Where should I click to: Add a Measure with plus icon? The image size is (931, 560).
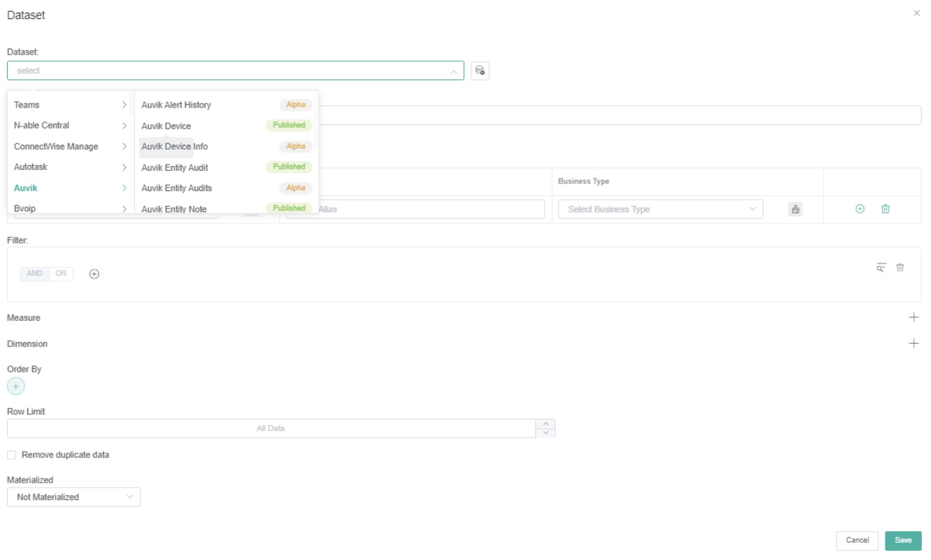click(x=913, y=318)
